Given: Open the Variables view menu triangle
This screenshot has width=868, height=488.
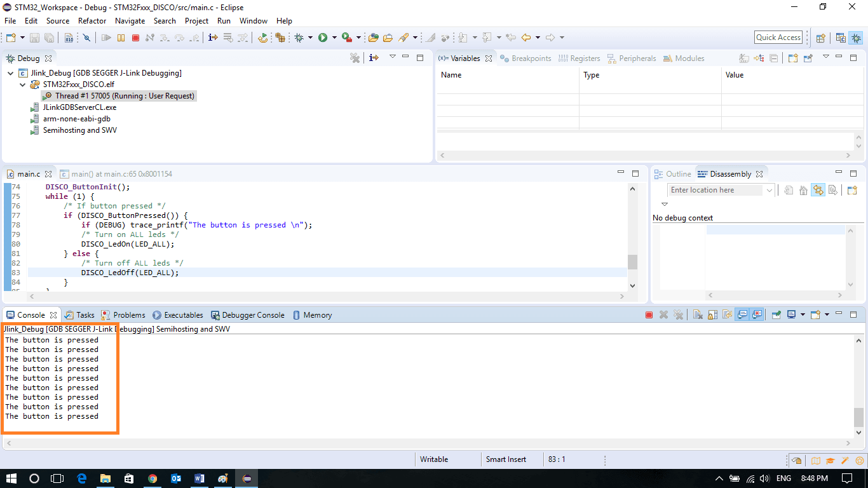Looking at the screenshot, I should point(826,57).
